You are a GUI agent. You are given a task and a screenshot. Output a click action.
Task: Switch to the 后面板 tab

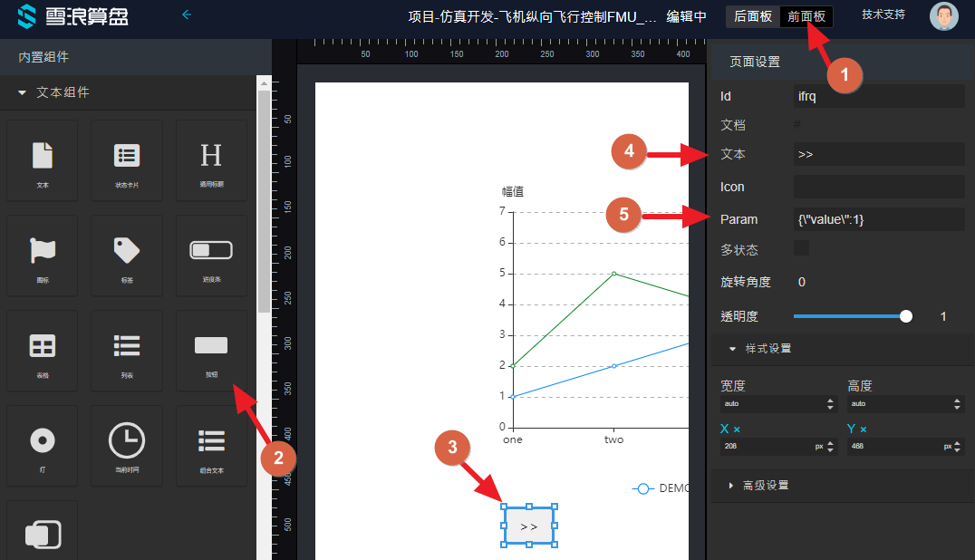pos(752,15)
